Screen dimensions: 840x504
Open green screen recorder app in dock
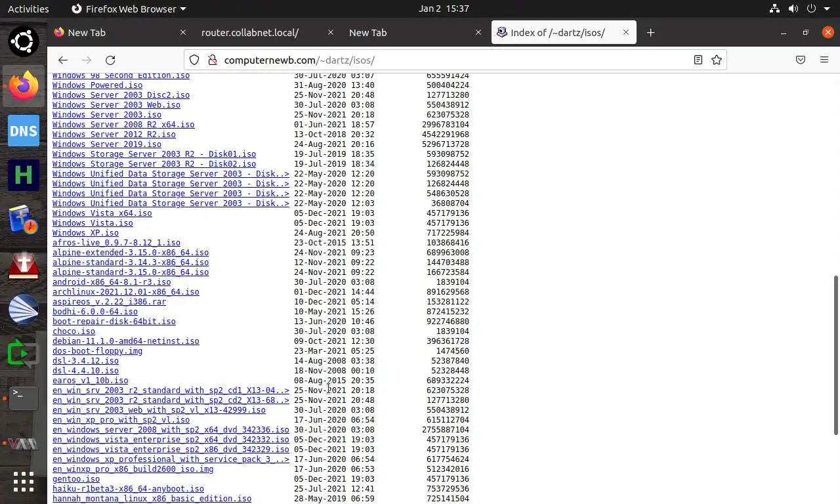[24, 354]
